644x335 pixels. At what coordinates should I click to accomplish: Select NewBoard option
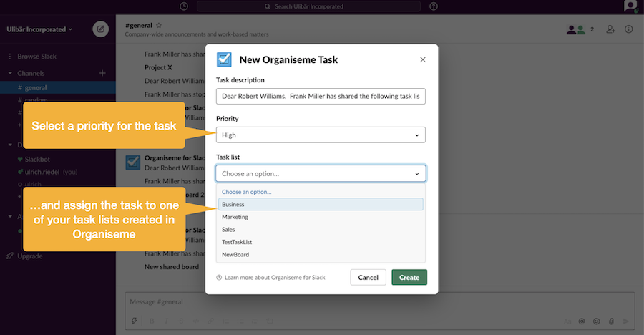coord(321,254)
